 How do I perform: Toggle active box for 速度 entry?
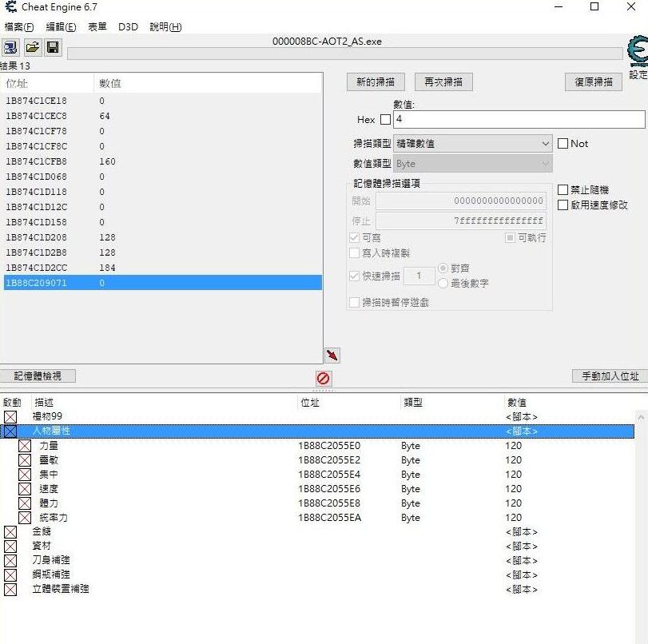point(25,489)
